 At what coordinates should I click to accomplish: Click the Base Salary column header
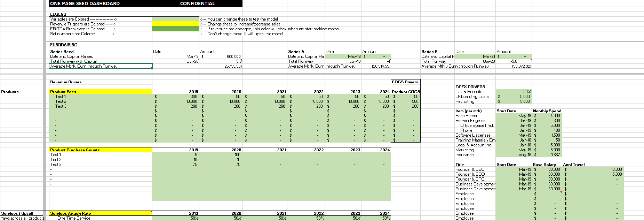[544, 165]
